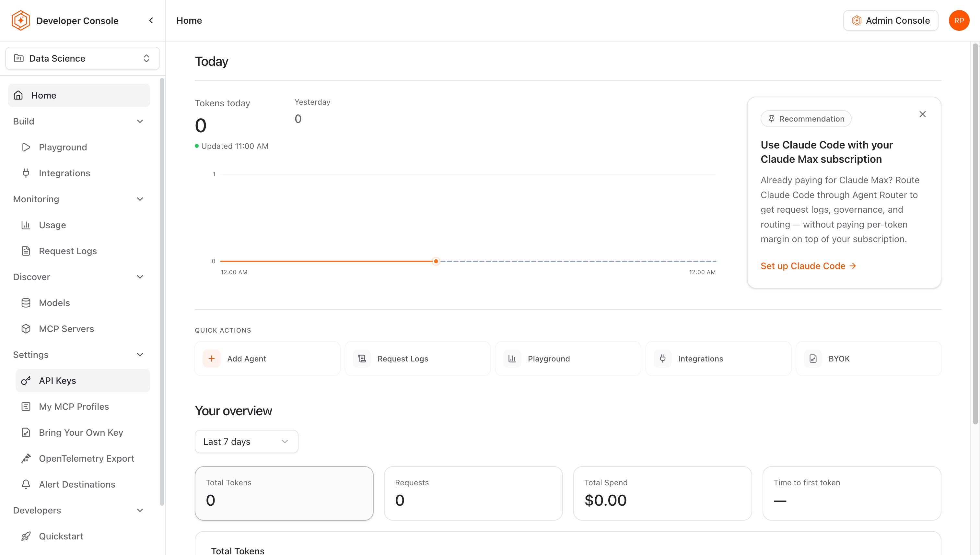
Task: Click the OpenTelemetry Export telescope icon
Action: (x=26, y=458)
